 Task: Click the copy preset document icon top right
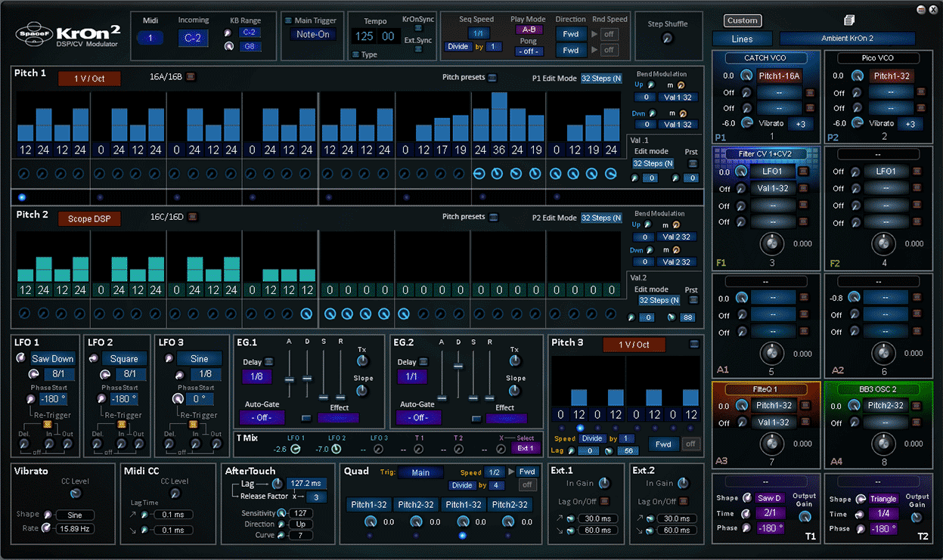click(x=848, y=20)
